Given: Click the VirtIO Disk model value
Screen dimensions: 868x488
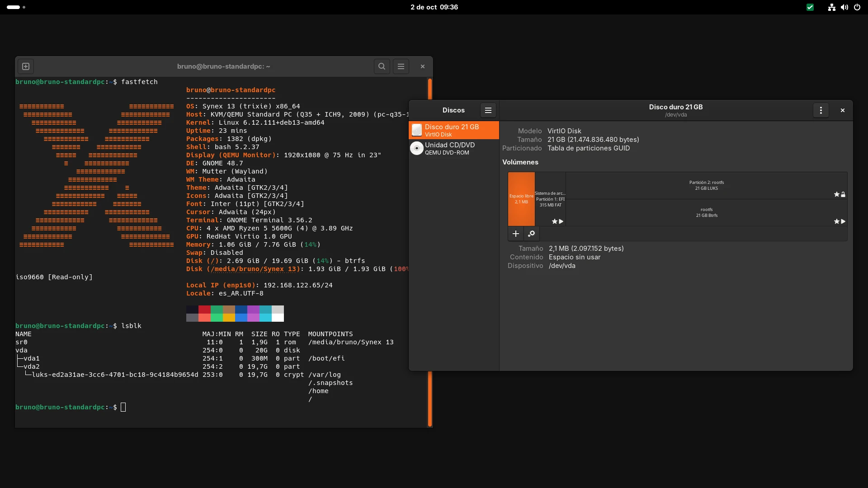Looking at the screenshot, I should coord(564,131).
